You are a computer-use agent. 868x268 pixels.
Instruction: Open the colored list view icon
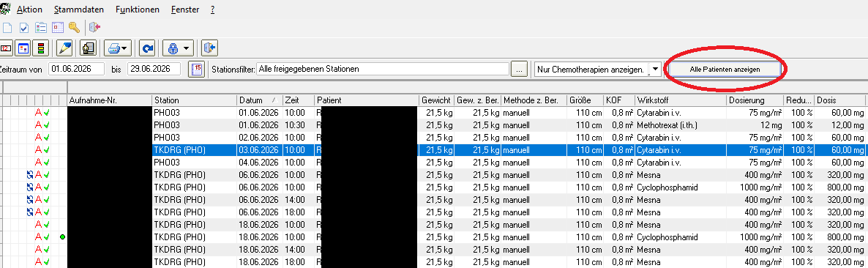41,27
